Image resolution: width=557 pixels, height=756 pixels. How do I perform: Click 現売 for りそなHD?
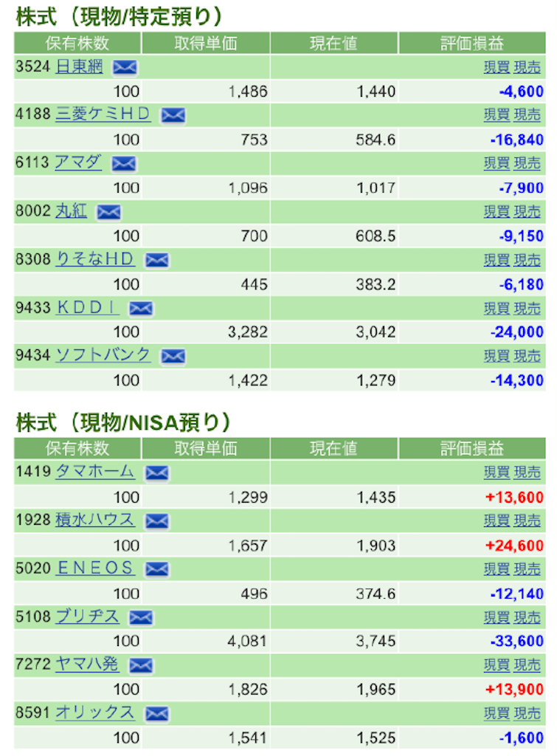(x=527, y=260)
